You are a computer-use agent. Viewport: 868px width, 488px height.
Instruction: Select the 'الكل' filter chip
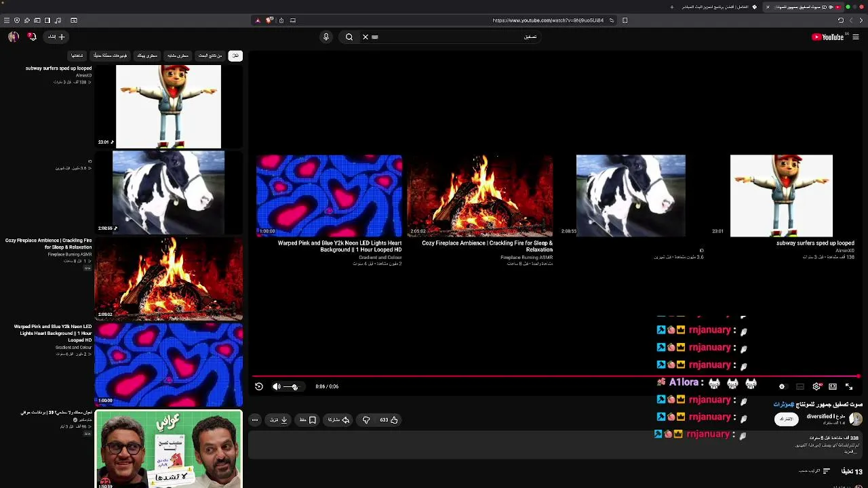(x=235, y=56)
